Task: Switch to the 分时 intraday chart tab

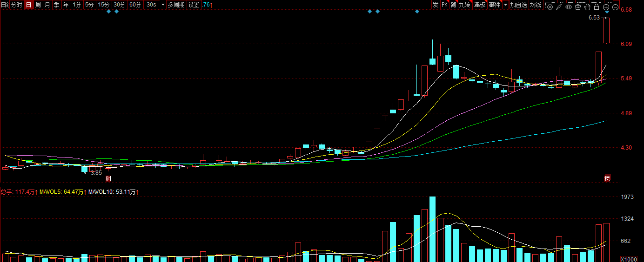Action: 16,5
